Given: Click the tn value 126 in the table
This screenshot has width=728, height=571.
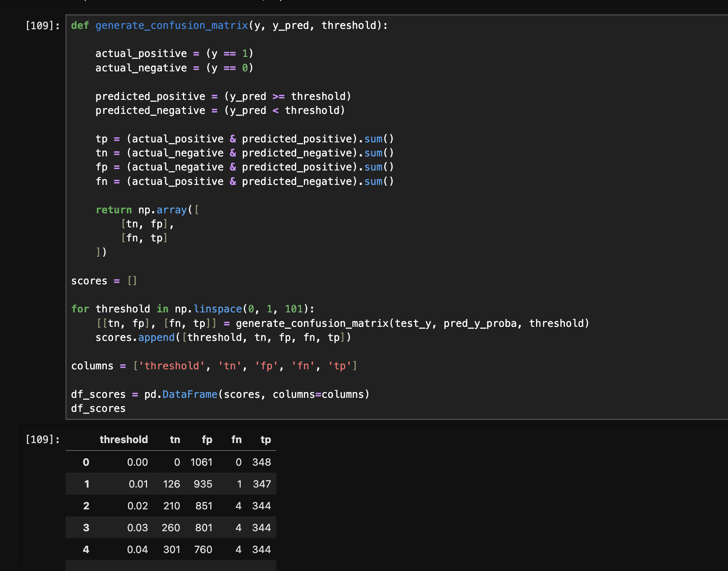Looking at the screenshot, I should tap(171, 484).
